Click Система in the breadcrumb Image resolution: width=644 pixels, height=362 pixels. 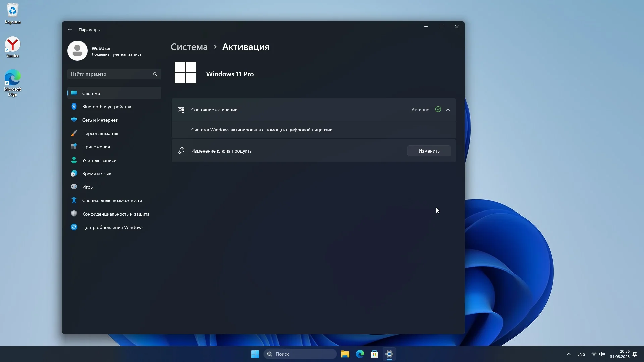point(189,47)
